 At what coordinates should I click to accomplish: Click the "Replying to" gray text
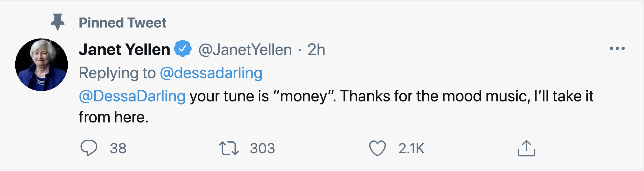pos(117,73)
